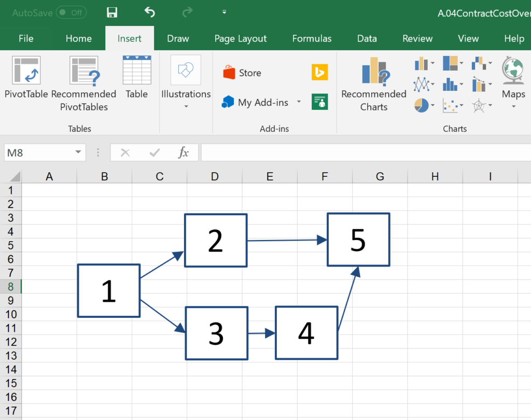Undo the last action
Image resolution: width=531 pixels, height=420 pixels.
click(149, 12)
